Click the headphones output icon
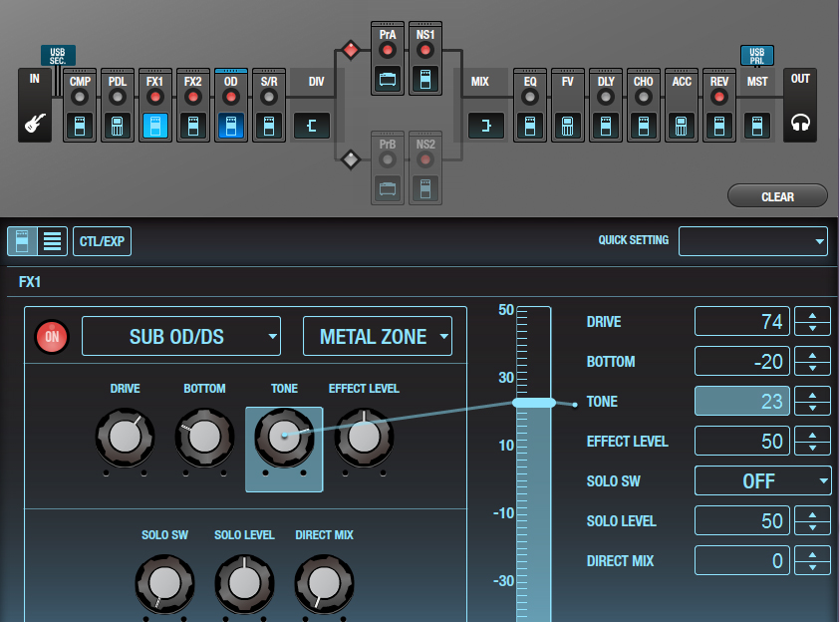This screenshot has height=622, width=840. (800, 126)
